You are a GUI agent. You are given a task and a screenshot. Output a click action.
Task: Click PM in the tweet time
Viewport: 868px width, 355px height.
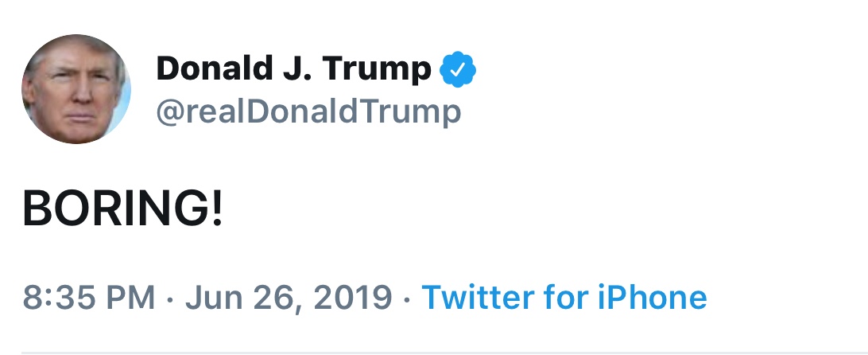131,298
